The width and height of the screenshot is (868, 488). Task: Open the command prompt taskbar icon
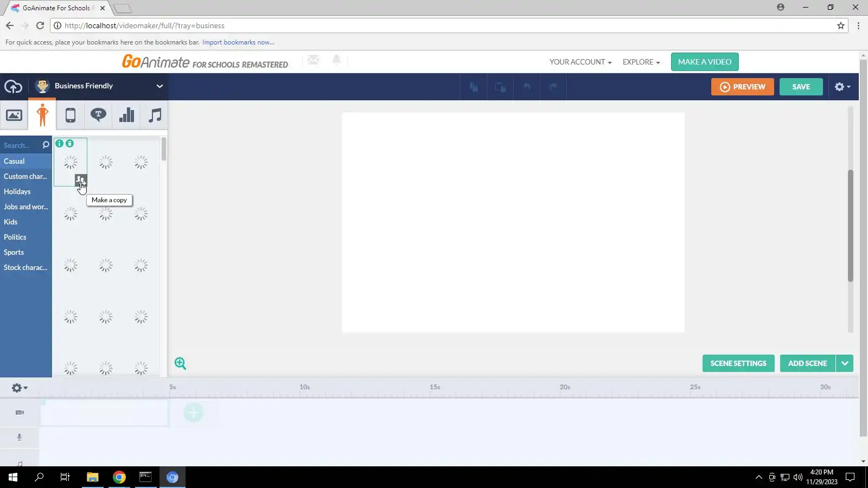(145, 477)
